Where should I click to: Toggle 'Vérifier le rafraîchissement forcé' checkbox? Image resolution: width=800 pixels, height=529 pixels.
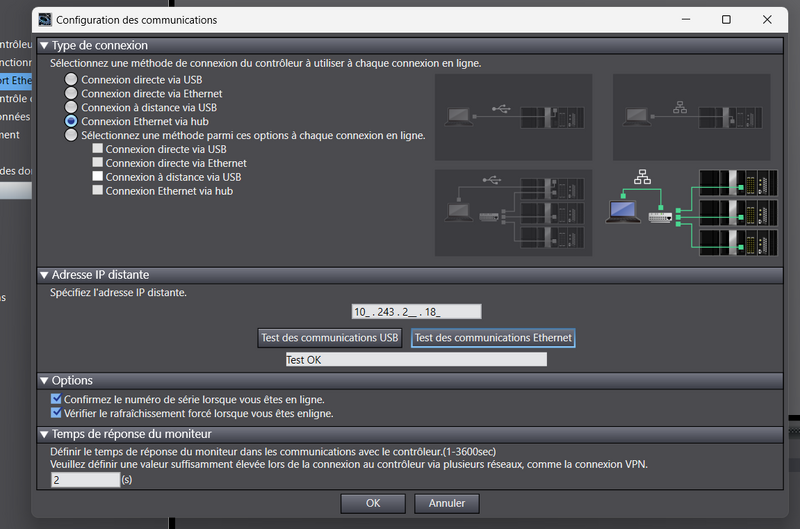[56, 413]
